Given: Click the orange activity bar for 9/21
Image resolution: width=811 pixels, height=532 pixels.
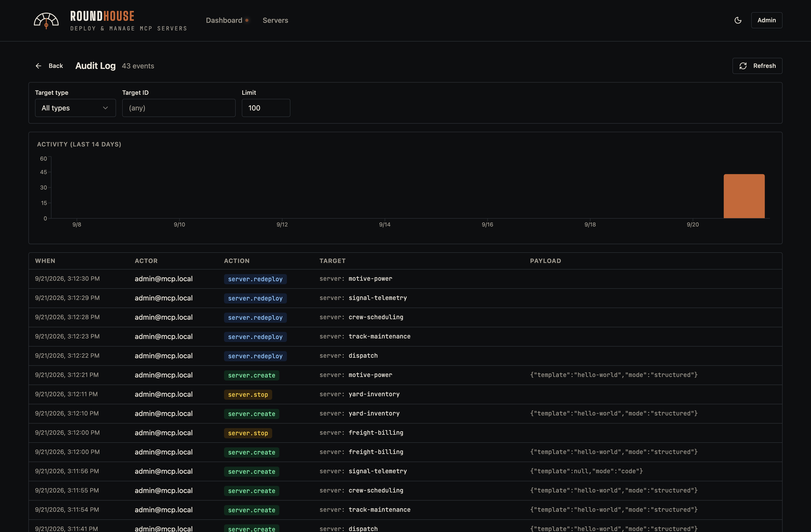Looking at the screenshot, I should (744, 196).
